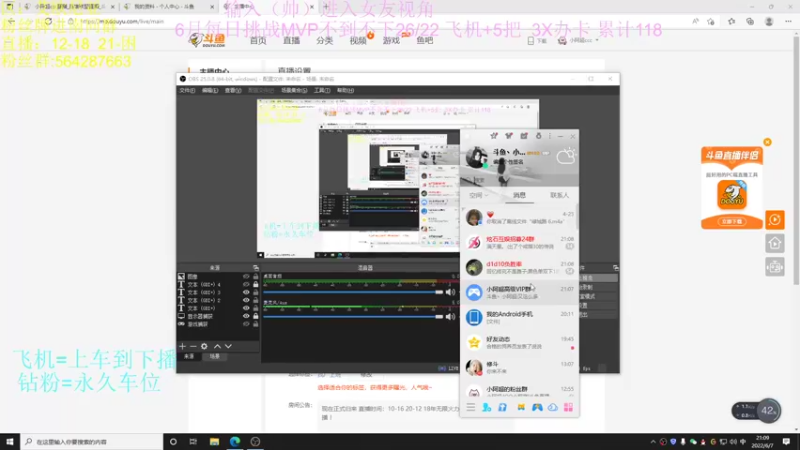Move selected OBS source up
800x450 pixels.
tap(217, 346)
